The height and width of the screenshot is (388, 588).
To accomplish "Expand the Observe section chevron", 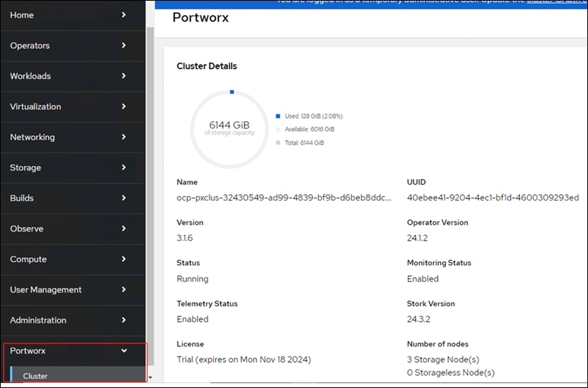I will pyautogui.click(x=123, y=228).
